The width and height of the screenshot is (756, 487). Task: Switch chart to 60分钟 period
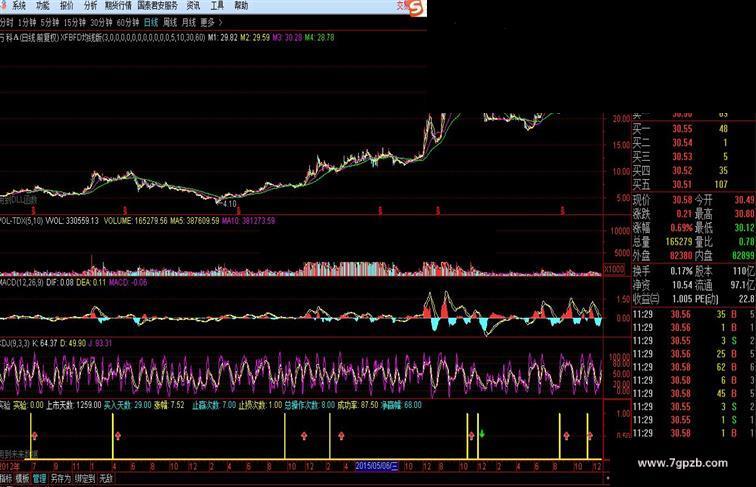[128, 22]
